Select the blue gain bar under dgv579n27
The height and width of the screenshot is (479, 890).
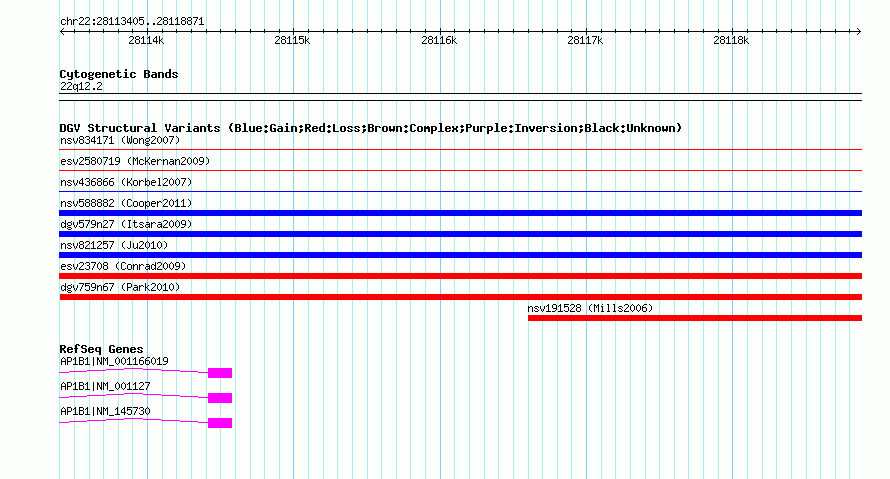click(460, 234)
